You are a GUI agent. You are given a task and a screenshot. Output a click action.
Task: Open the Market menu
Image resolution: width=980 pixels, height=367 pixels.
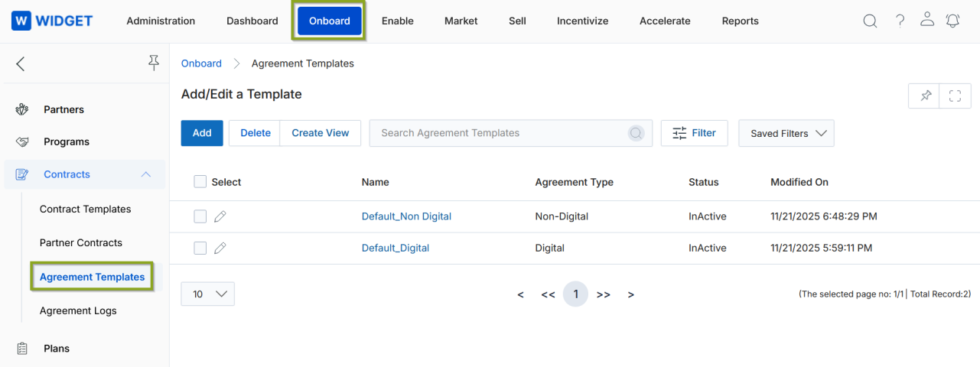(461, 21)
